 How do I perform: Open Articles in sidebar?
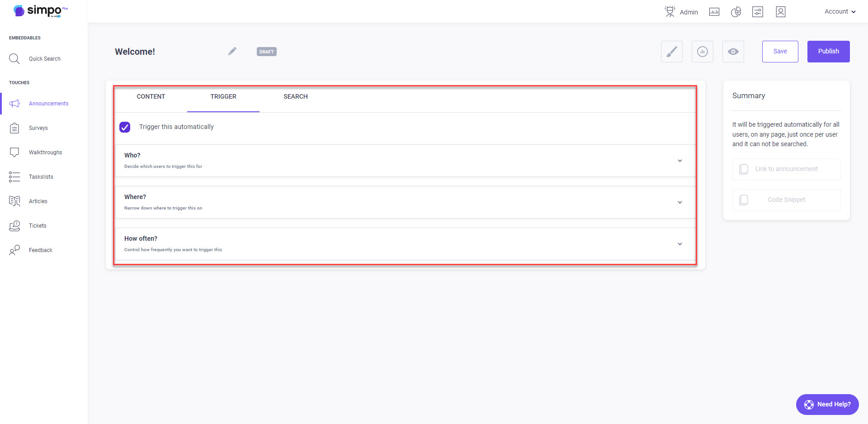tap(38, 201)
